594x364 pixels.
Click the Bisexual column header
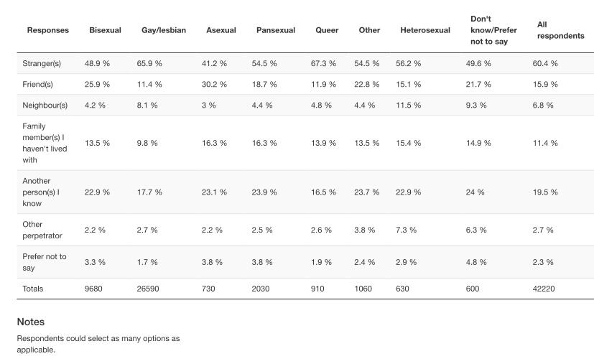(105, 30)
